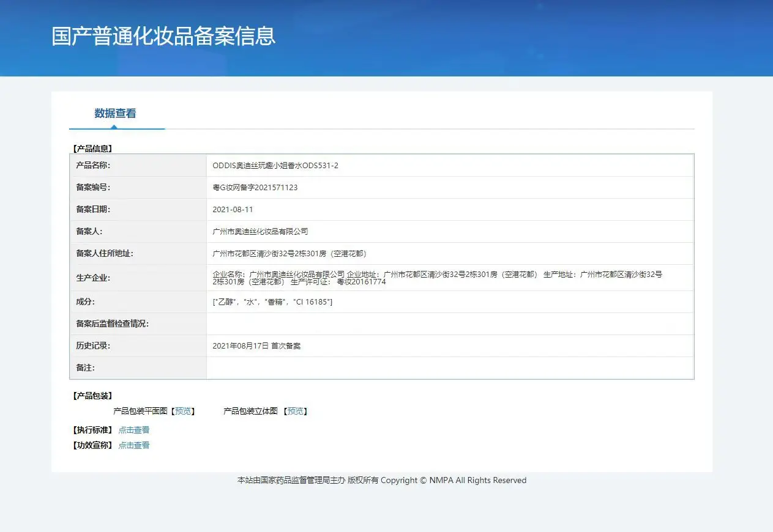Click the NMPA copyright footer text

[381, 481]
